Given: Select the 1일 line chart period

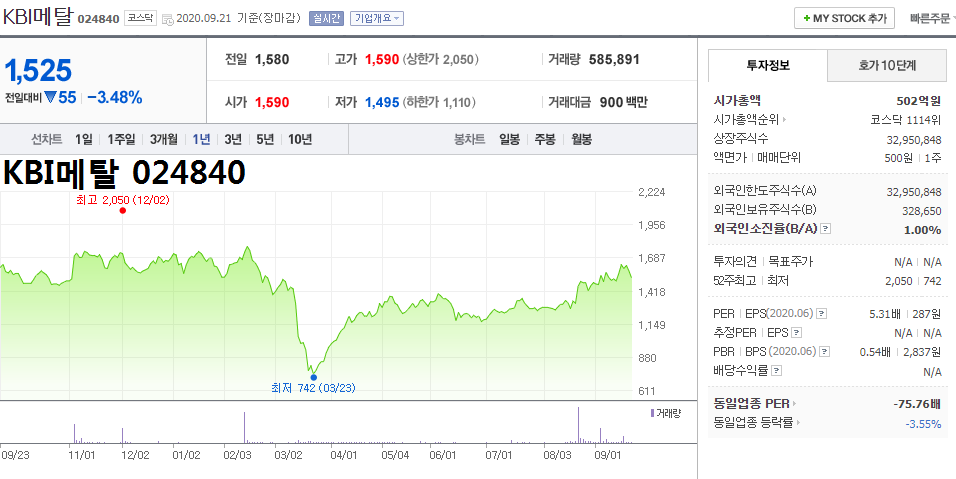Looking at the screenshot, I should [84, 140].
